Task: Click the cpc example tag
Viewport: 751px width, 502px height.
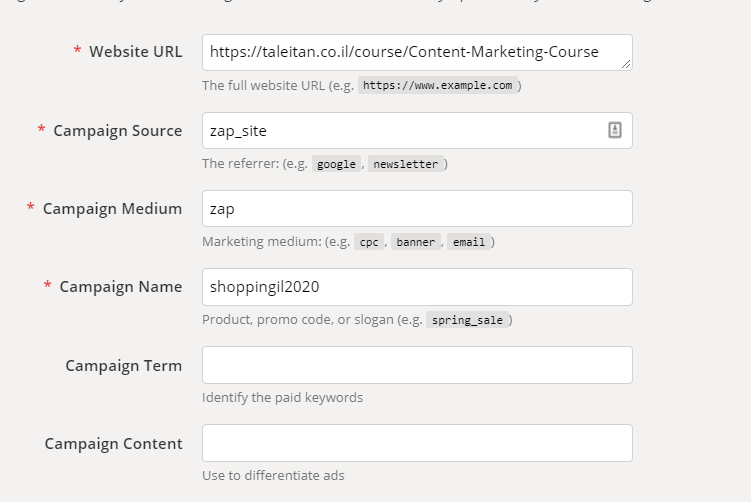Action: point(369,242)
